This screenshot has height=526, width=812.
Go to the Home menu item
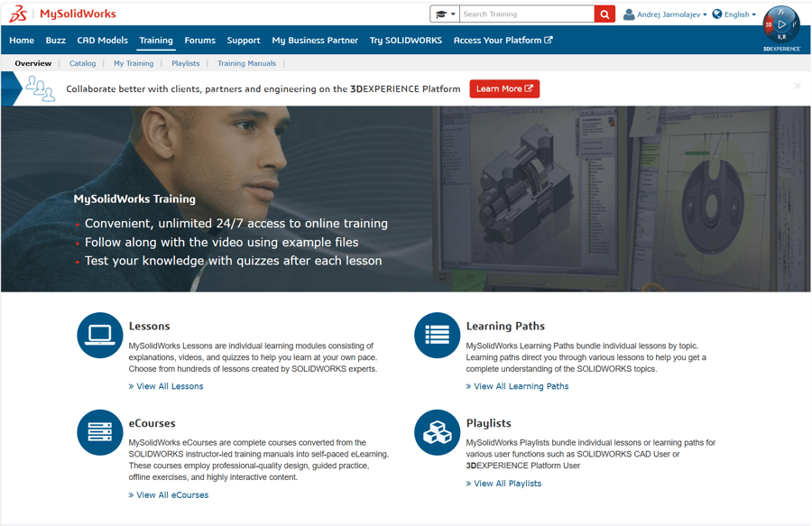[22, 40]
